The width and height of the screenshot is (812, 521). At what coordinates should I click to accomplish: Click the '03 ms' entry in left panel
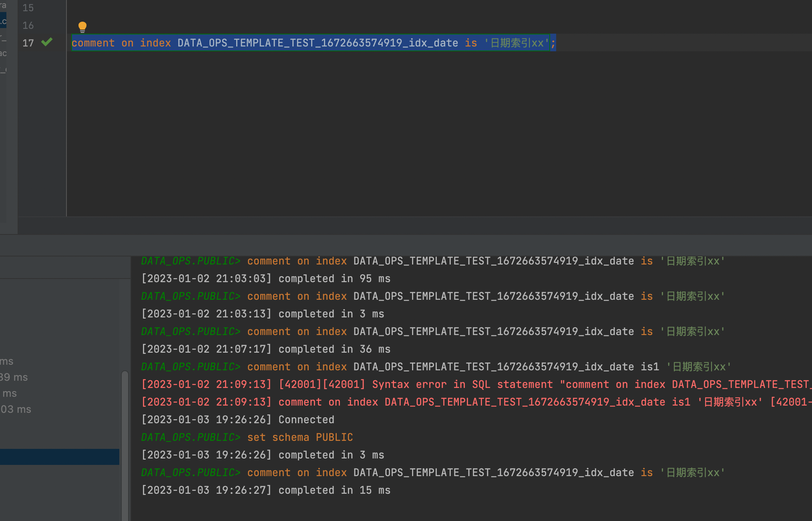point(16,409)
